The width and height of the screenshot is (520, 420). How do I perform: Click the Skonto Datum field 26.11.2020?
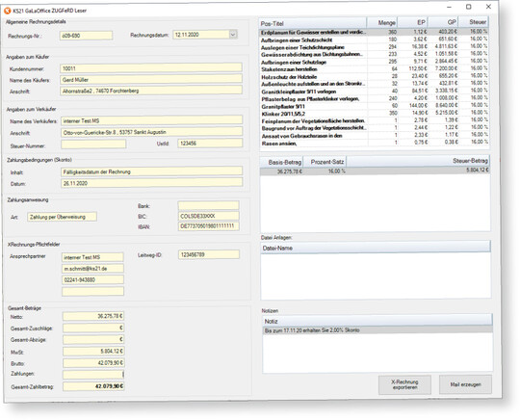pos(151,183)
